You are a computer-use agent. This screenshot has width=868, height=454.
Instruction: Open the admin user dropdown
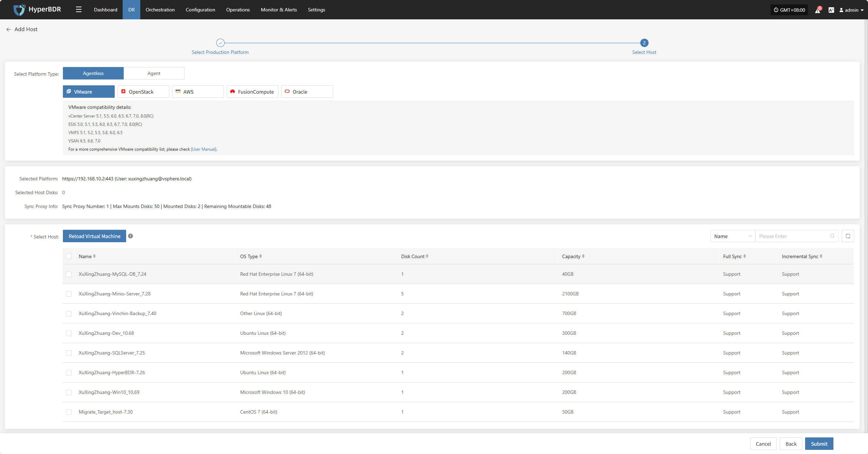tap(851, 10)
